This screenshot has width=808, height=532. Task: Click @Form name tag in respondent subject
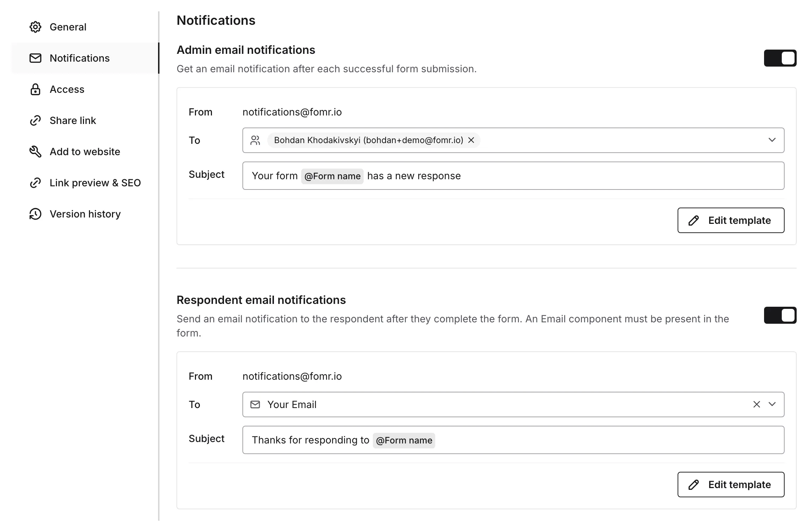click(404, 440)
